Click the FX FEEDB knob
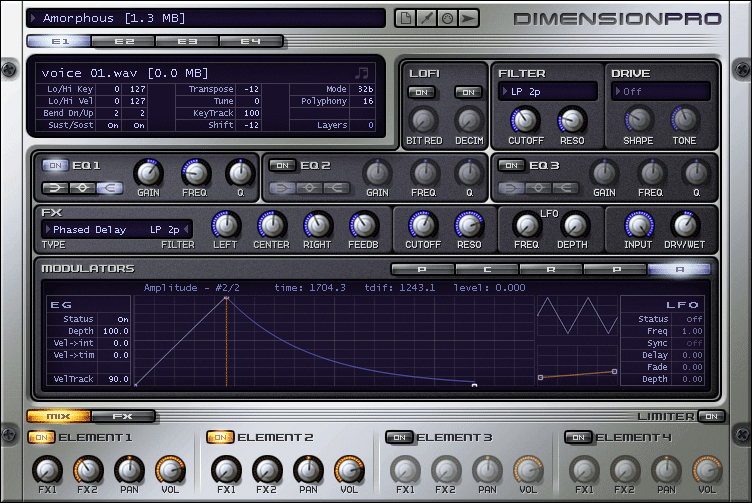 click(364, 224)
